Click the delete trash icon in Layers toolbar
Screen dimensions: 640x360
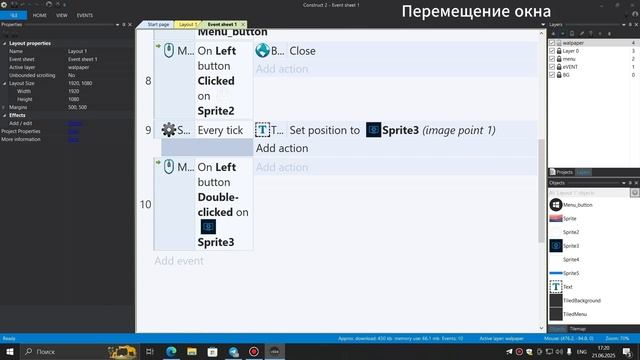pos(591,33)
